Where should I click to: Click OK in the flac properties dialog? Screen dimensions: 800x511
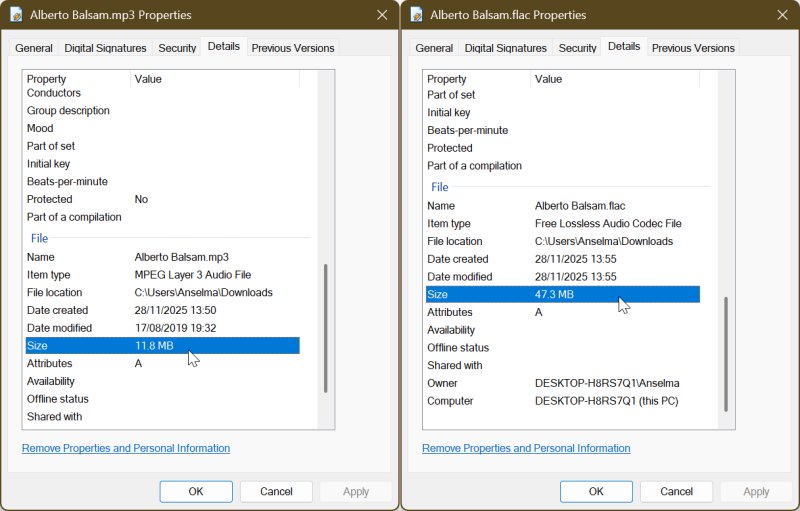(596, 491)
